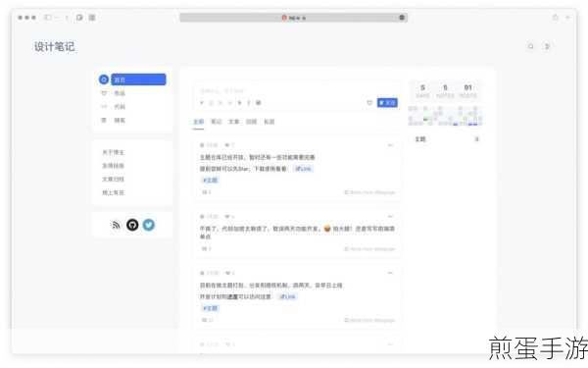Open the search icon in the site header
The width and height of the screenshot is (588, 368).
click(x=530, y=46)
